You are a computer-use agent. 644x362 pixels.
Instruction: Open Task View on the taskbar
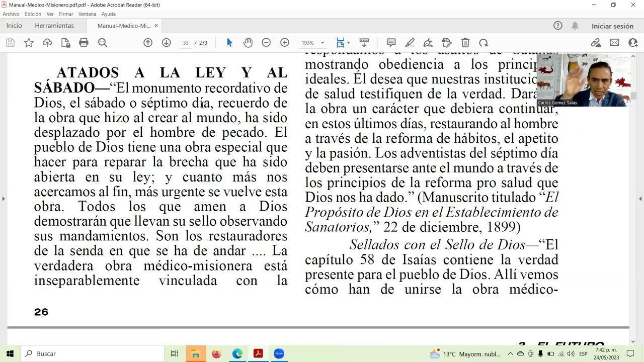point(174,353)
